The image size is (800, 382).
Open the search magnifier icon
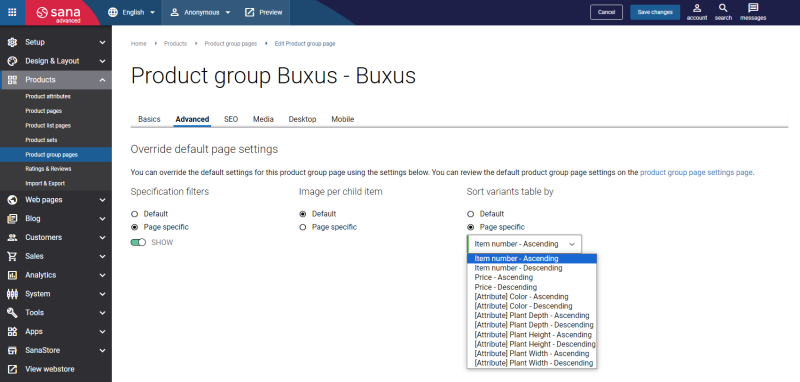click(x=723, y=9)
